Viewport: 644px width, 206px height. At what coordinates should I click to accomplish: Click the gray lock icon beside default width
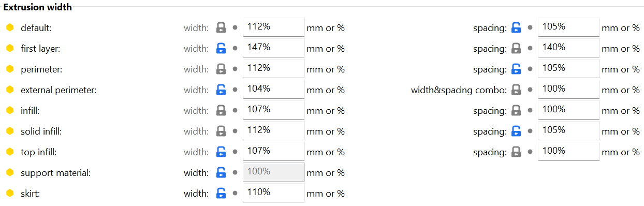coord(221,28)
